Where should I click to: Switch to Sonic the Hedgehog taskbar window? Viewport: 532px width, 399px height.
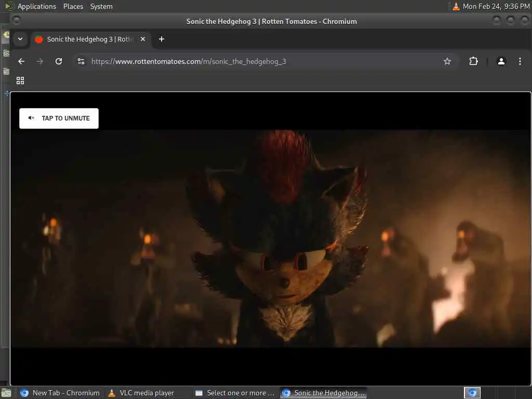click(323, 393)
